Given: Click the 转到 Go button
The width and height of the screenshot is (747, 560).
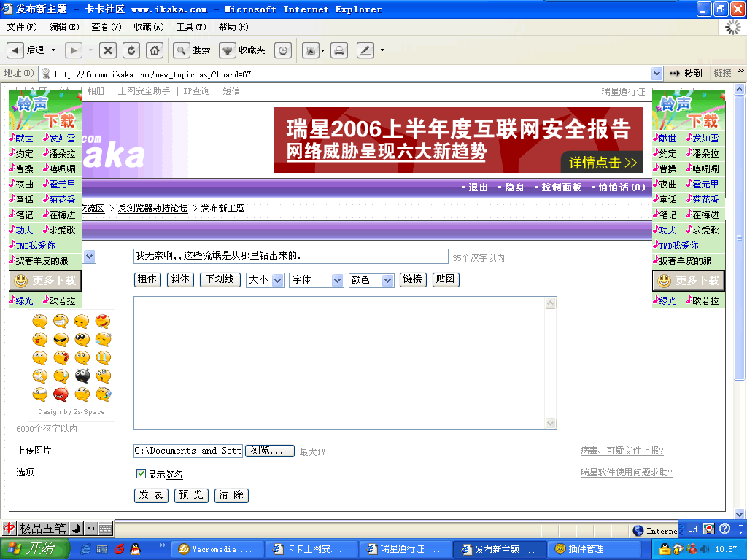Looking at the screenshot, I should pyautogui.click(x=686, y=74).
